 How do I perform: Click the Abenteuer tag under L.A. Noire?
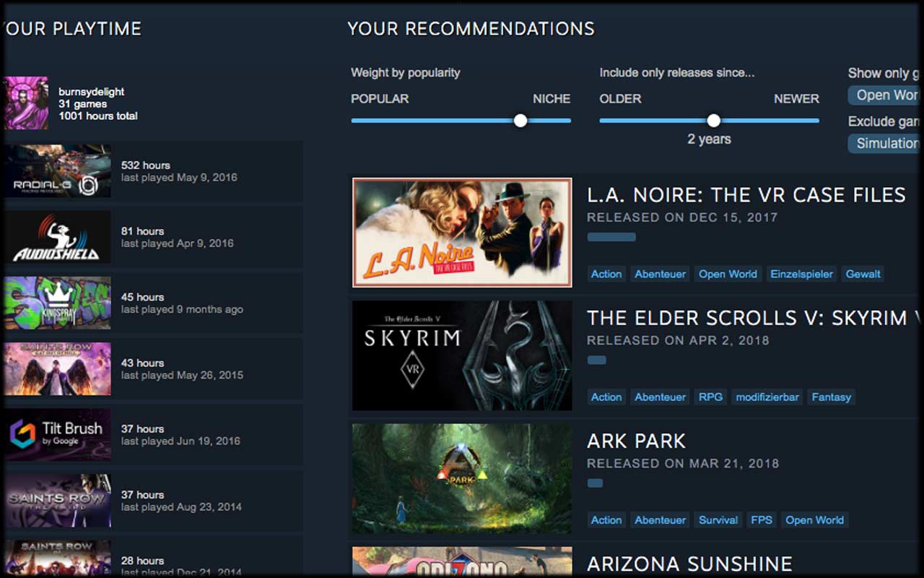click(x=660, y=274)
